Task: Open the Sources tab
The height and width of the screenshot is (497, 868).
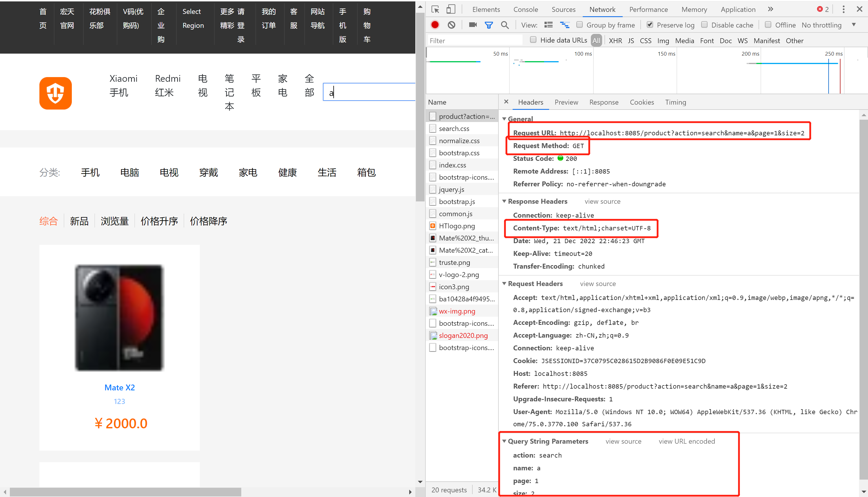Action: click(x=563, y=10)
